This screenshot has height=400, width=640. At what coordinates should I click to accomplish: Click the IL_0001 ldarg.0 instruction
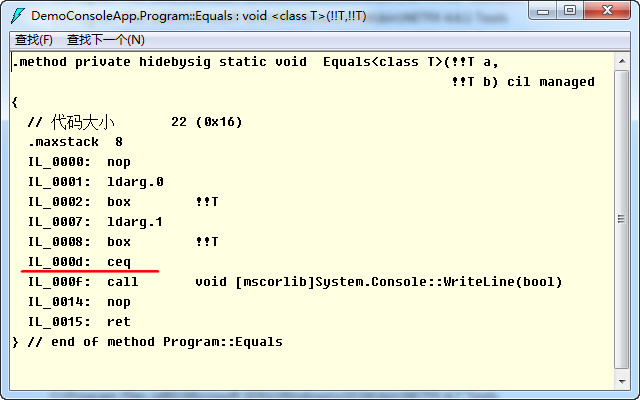[x=95, y=182]
